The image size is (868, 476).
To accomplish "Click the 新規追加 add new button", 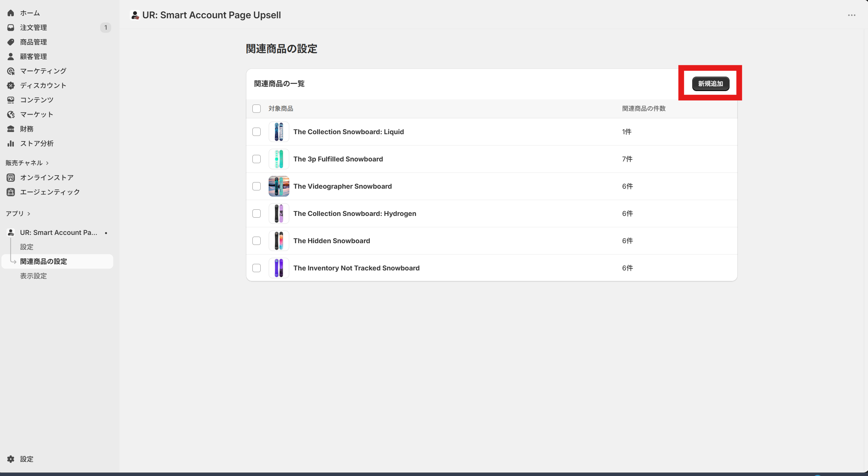I will (711, 84).
